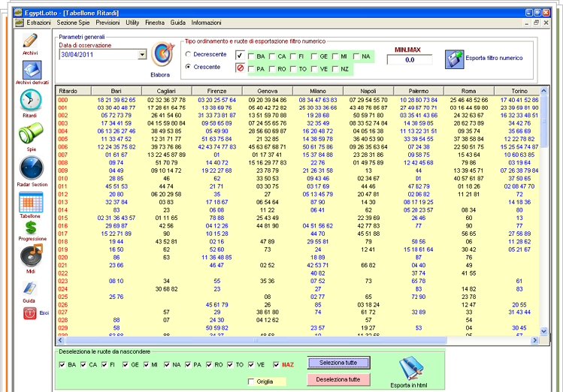The height and width of the screenshot is (392, 563).
Task: Click the Seleziona tutte button
Action: (x=338, y=363)
